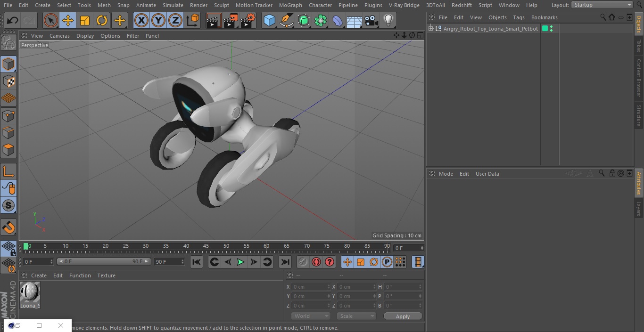Click the preview range slider bar
644x332 pixels.
104,261
